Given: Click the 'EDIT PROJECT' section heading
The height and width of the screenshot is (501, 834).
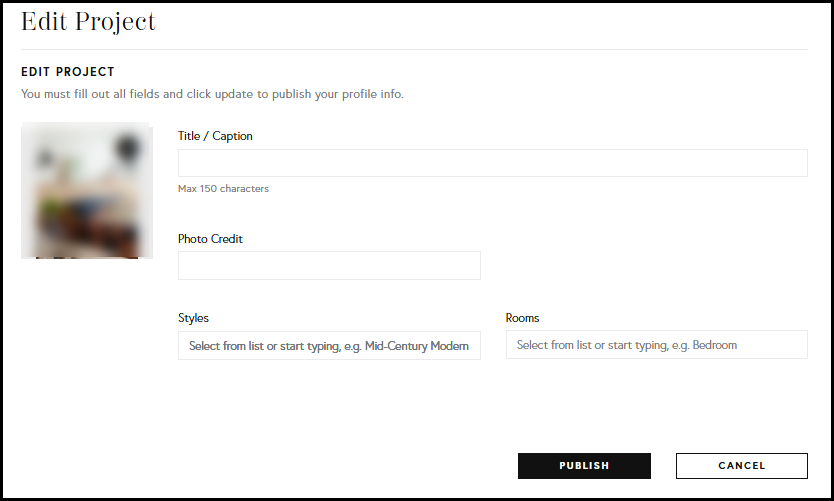Looking at the screenshot, I should (x=68, y=72).
